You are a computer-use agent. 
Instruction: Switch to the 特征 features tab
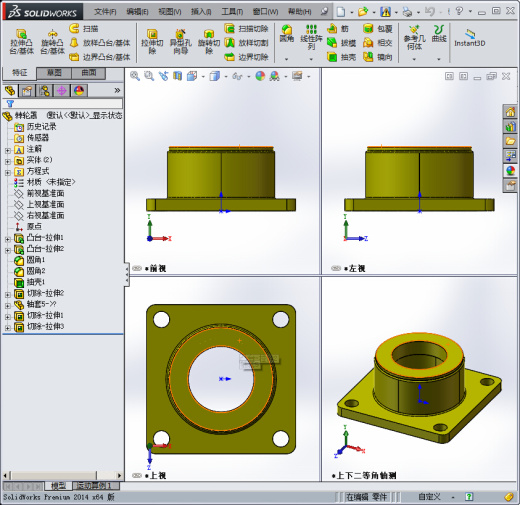pyautogui.click(x=19, y=73)
